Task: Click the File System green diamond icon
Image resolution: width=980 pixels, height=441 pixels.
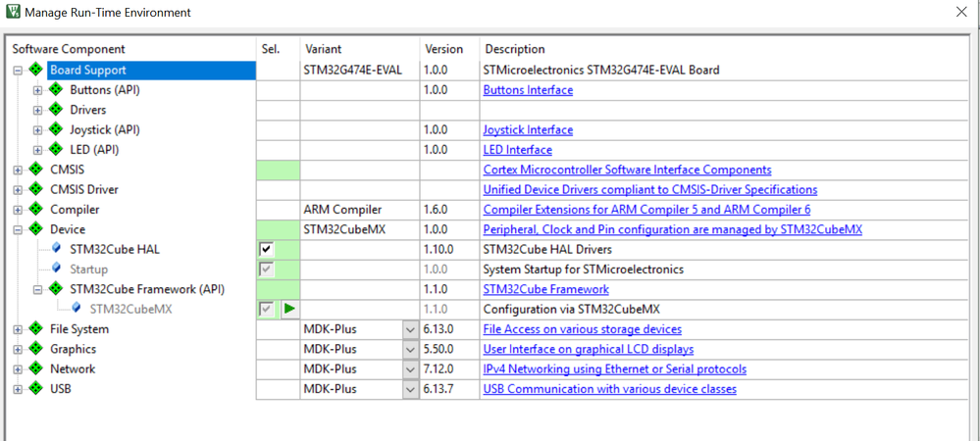Action: [36, 328]
